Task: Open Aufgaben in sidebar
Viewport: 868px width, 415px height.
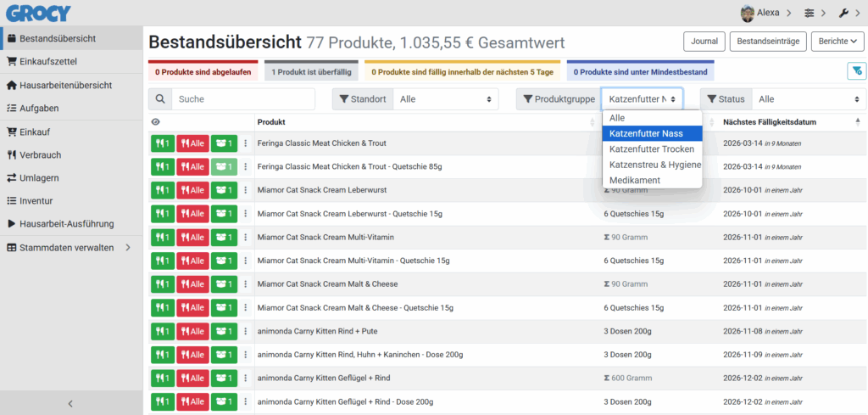Action: [x=71, y=108]
